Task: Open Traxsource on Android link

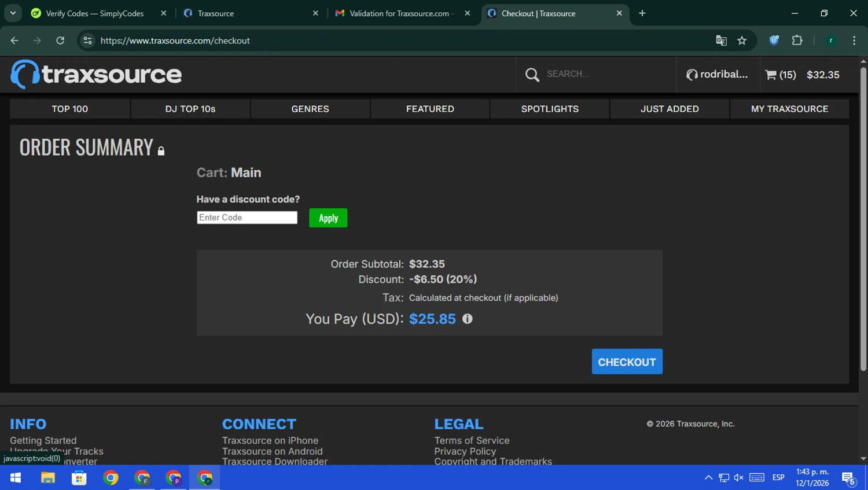Action: [x=273, y=451]
